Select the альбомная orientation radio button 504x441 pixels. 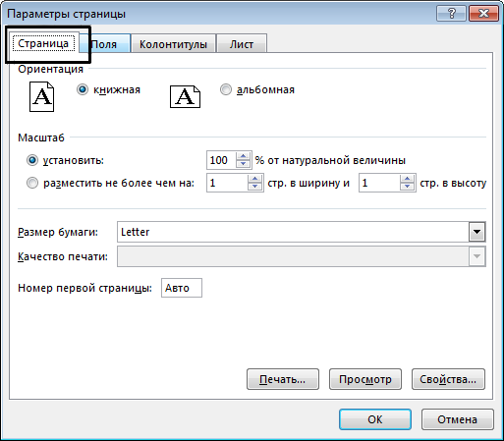(x=226, y=89)
